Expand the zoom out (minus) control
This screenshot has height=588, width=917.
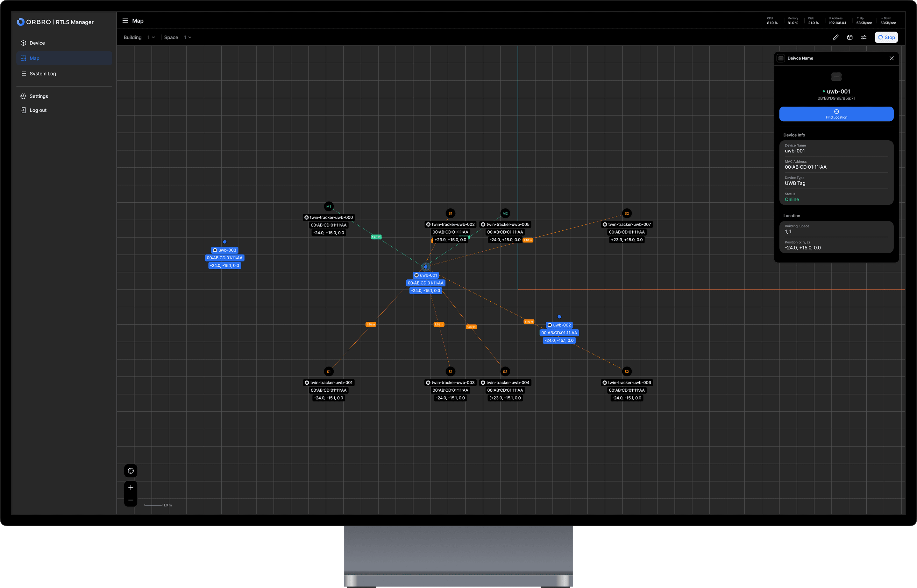pos(131,500)
